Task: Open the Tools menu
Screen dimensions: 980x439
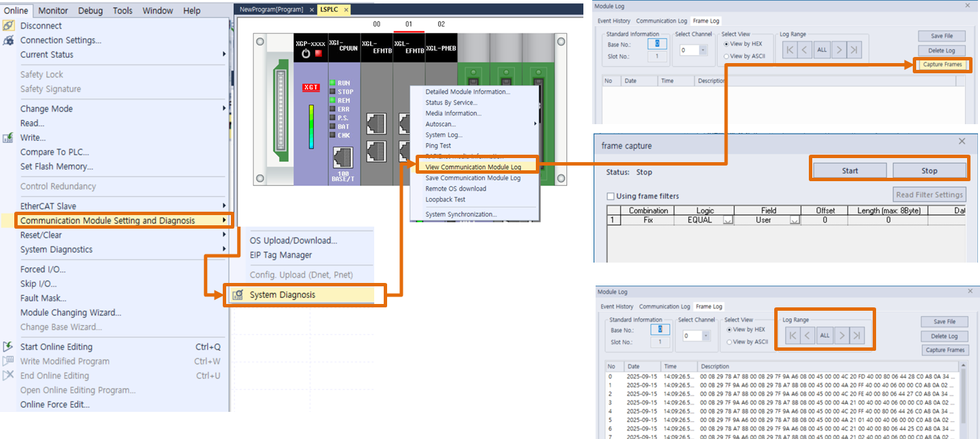Action: point(123,10)
